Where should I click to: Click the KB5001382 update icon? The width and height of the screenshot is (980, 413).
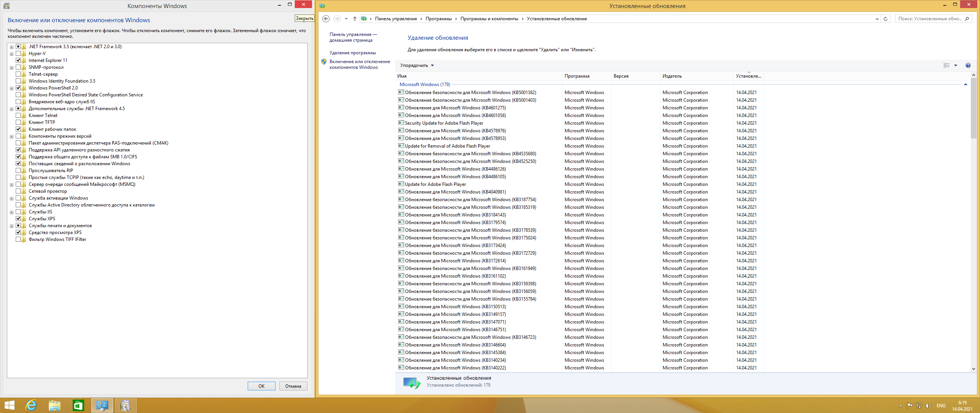tap(401, 92)
